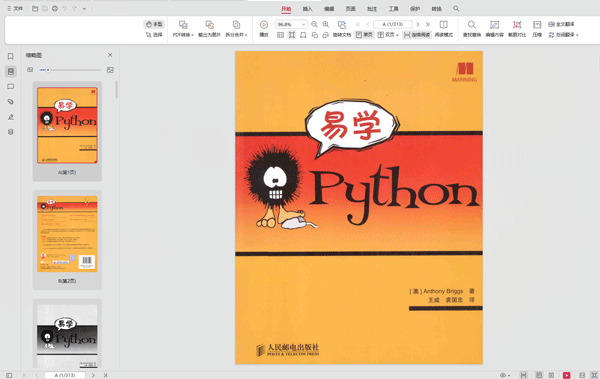Open Find and Replace (查找替换)
Viewport: 600px width, 379px height.
click(472, 29)
